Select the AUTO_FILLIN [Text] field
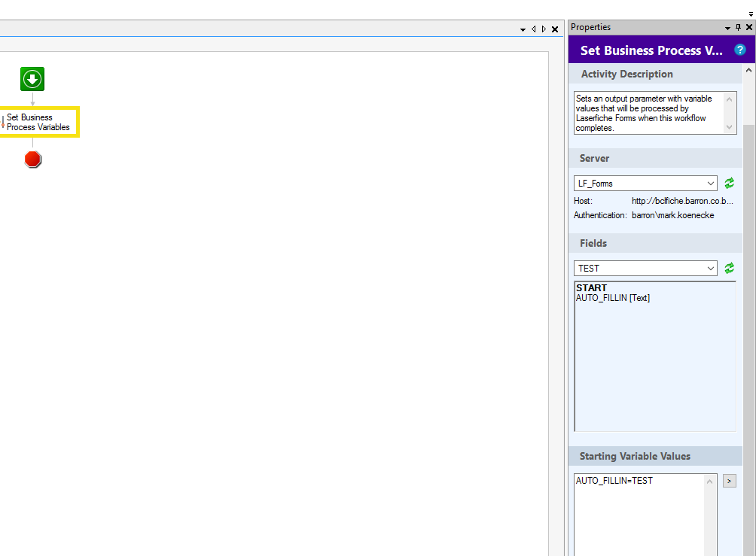The image size is (756, 556). (613, 298)
